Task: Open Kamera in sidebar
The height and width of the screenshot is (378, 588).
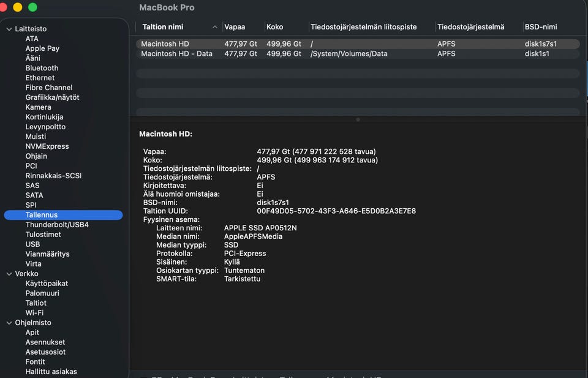Action: point(38,107)
